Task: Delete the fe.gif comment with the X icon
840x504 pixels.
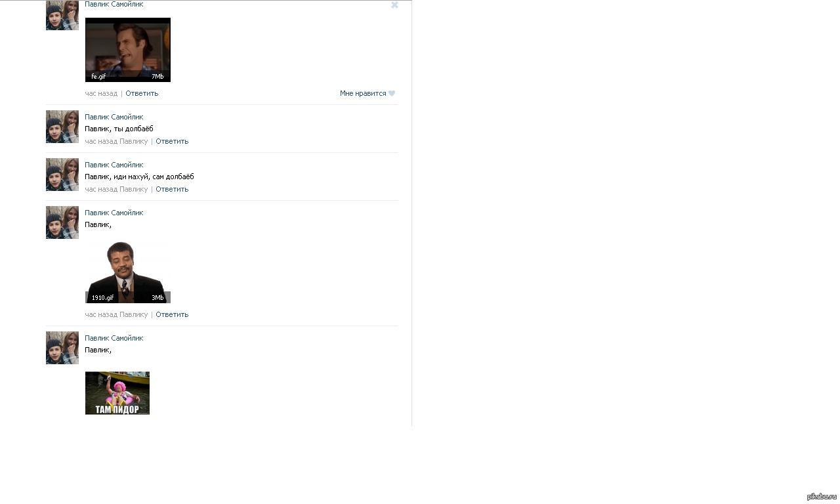Action: pyautogui.click(x=394, y=5)
